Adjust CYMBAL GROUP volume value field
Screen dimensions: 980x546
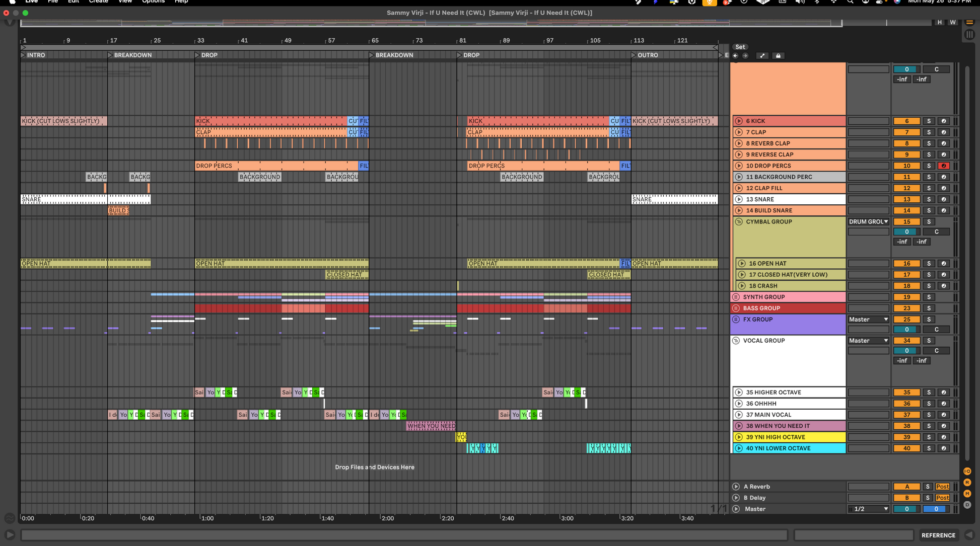[906, 232]
